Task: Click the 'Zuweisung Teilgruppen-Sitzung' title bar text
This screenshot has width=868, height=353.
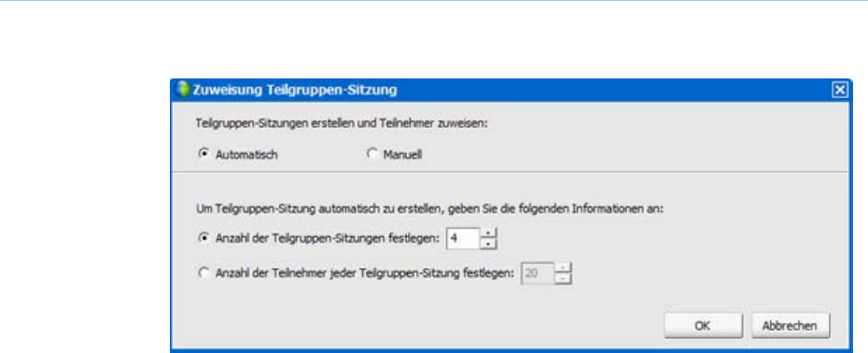Action: [295, 90]
